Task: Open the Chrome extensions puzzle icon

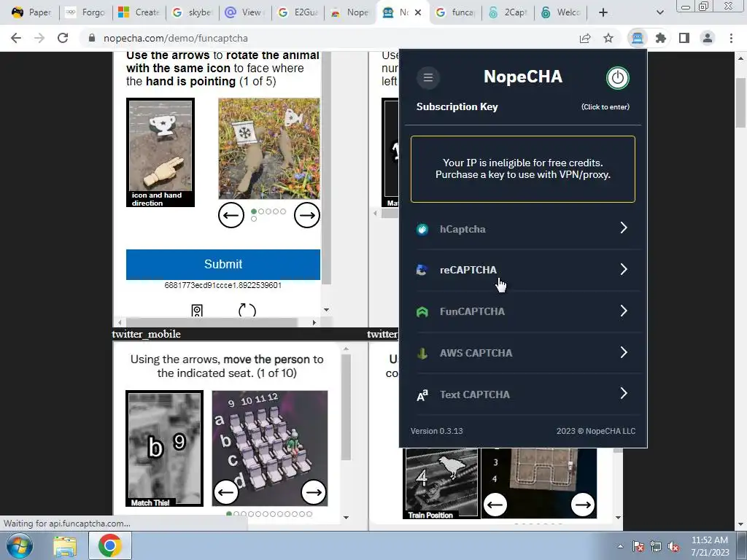Action: click(660, 38)
